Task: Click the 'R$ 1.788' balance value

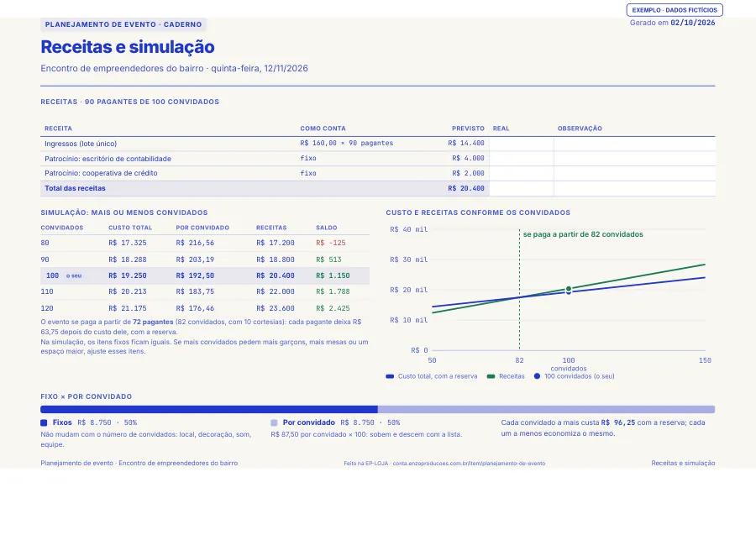Action: tap(333, 291)
